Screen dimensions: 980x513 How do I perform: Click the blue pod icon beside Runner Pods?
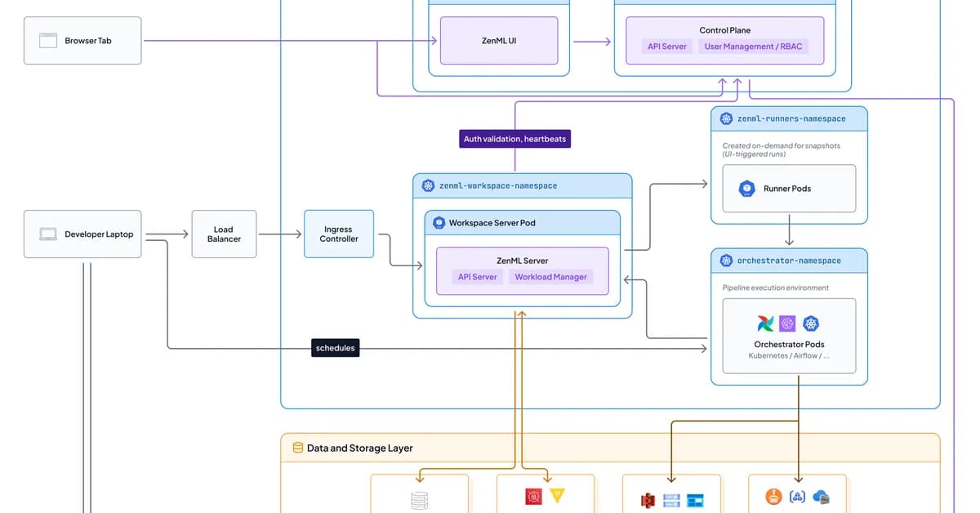[x=746, y=189]
